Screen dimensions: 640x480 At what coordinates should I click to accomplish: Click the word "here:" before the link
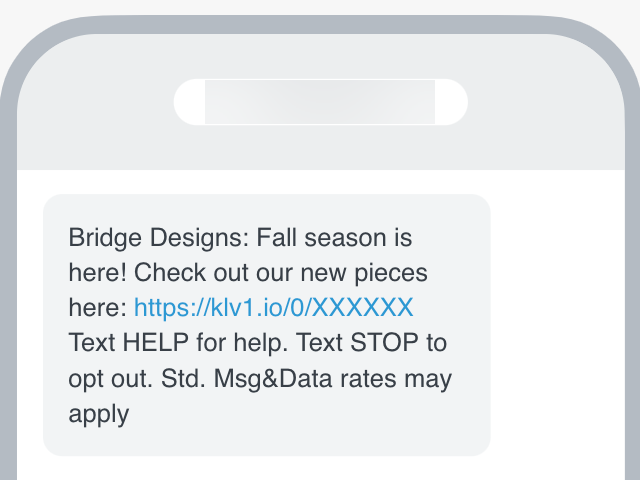point(97,307)
